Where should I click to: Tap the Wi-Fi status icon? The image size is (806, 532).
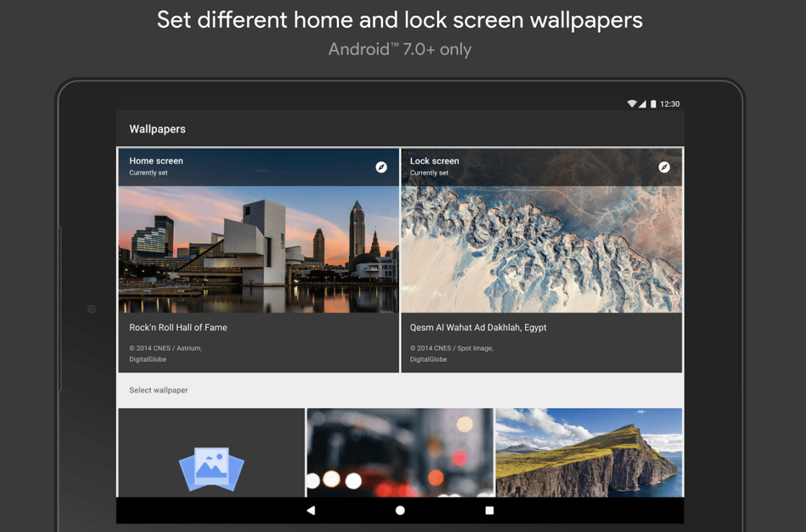click(632, 104)
